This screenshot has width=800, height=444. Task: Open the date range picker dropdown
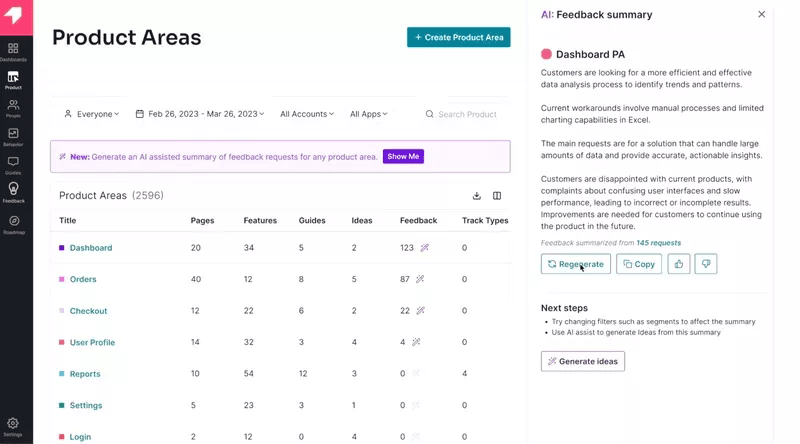[200, 114]
